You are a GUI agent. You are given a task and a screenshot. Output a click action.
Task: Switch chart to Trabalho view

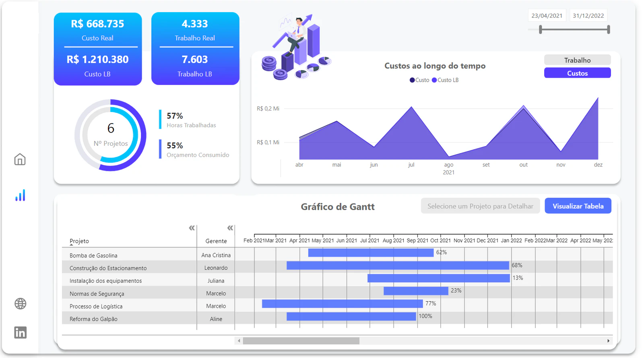point(577,60)
